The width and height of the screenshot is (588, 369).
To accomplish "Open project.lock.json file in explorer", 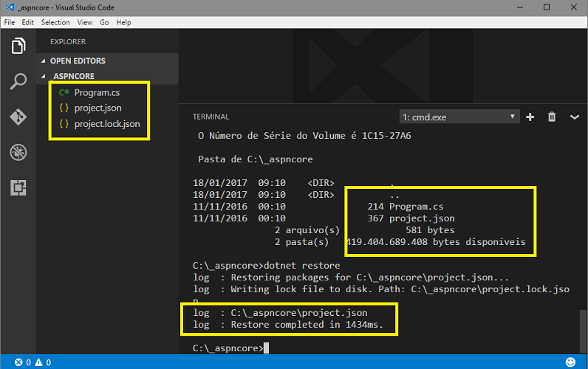I will (107, 124).
